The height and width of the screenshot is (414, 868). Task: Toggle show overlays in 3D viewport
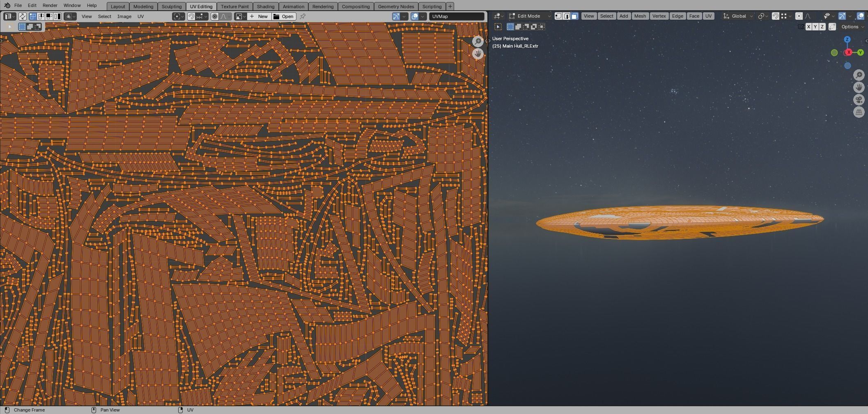point(861,16)
